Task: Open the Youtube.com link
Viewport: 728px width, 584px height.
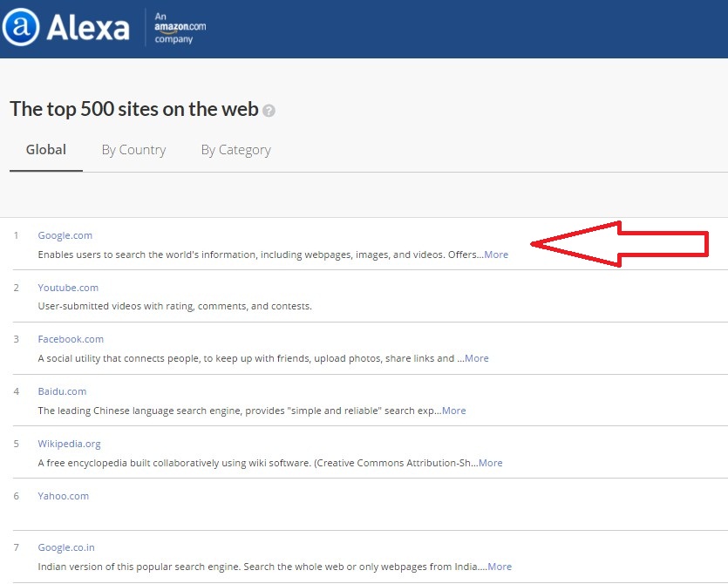Action: tap(68, 288)
